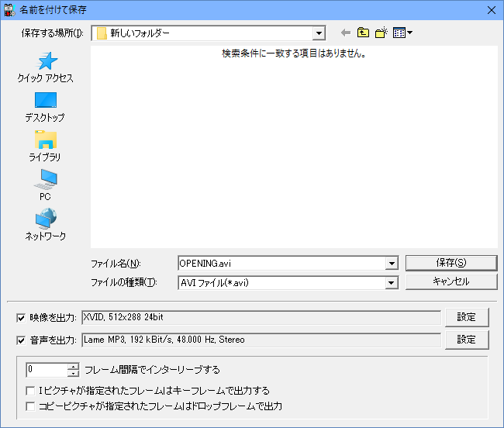Expand the file name dropdown arrow
The height and width of the screenshot is (428, 504).
(x=392, y=264)
